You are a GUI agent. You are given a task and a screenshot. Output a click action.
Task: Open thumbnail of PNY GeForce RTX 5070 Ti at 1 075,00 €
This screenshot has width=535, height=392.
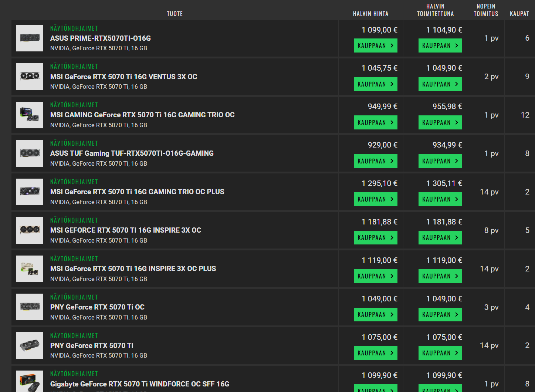click(x=30, y=345)
